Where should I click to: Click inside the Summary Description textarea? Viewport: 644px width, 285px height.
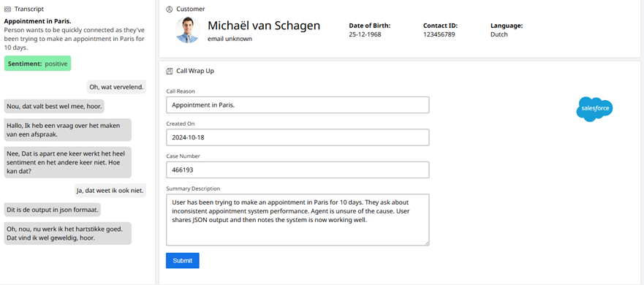click(298, 220)
